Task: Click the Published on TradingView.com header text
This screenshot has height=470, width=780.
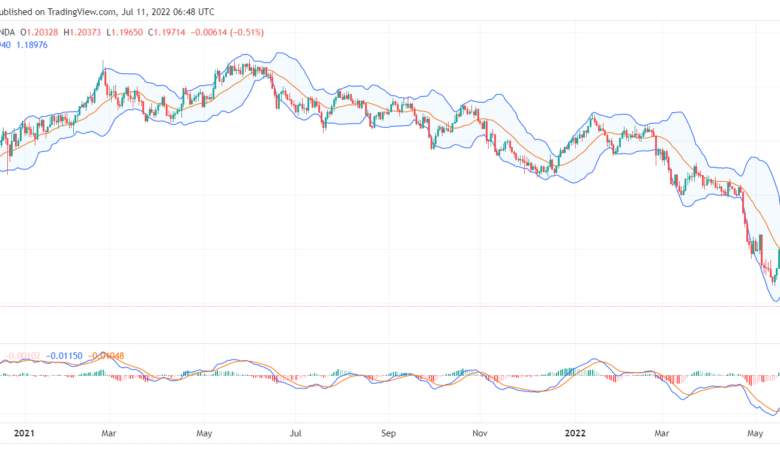Action: coord(107,11)
